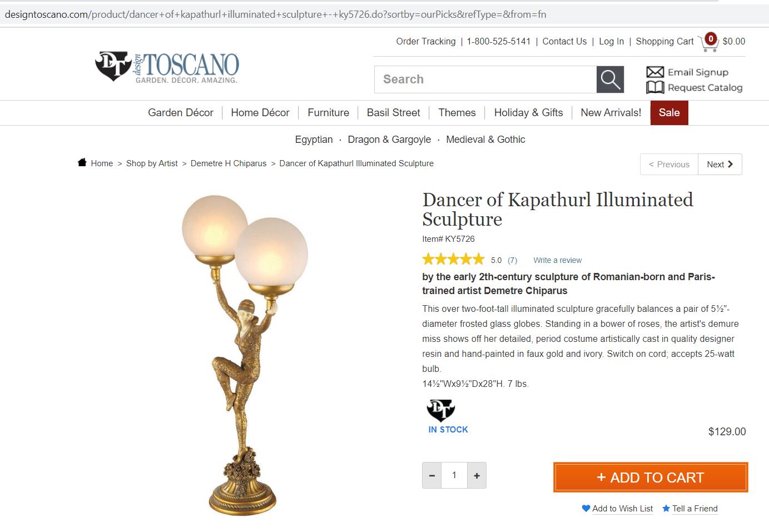This screenshot has width=769, height=532.
Task: Open the Demetre H Chiparus breadcrumb link
Action: (x=229, y=163)
